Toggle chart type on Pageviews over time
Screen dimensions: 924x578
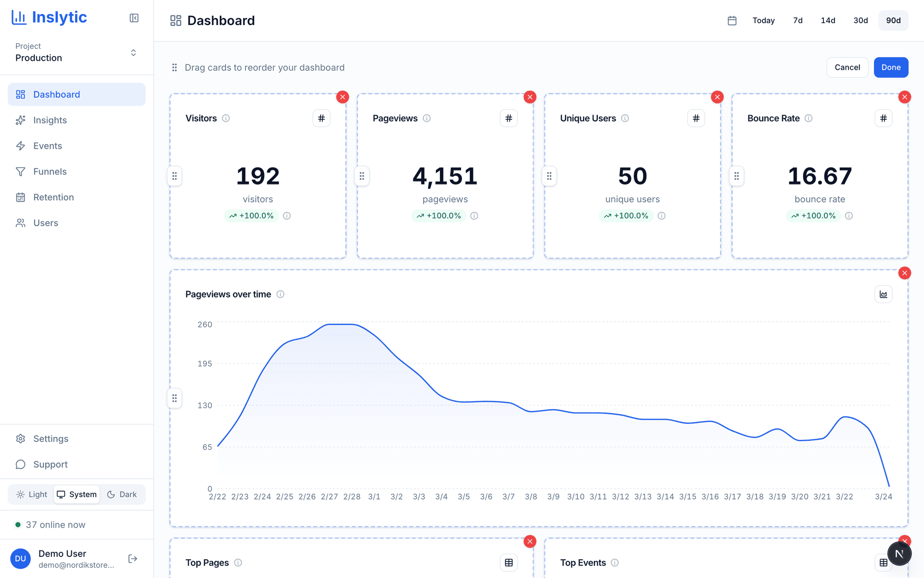(x=883, y=294)
